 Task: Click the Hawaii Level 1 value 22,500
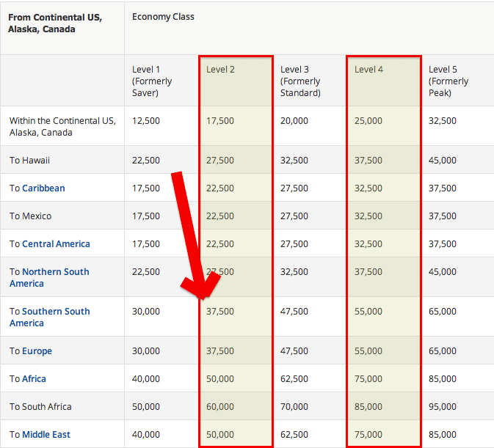click(146, 161)
